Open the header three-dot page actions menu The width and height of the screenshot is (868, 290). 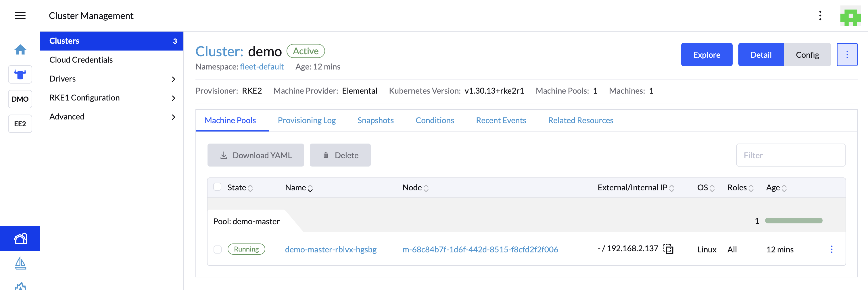pos(820,16)
